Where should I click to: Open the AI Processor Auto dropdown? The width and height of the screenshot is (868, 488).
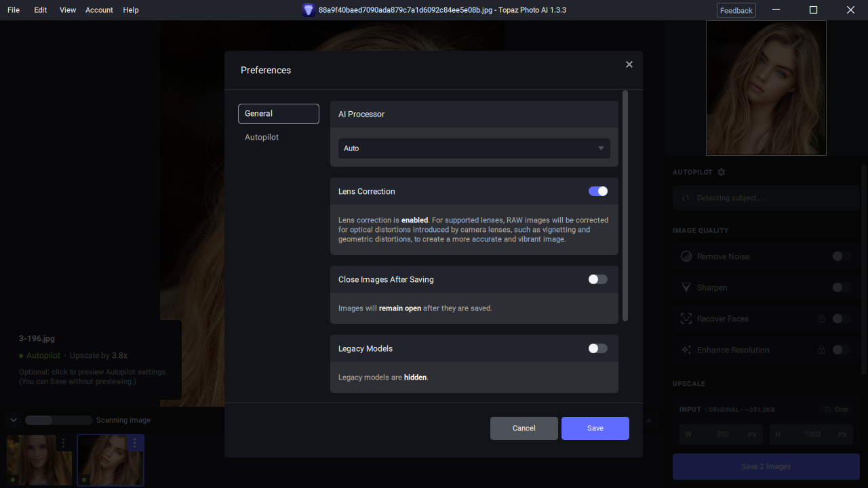474,148
